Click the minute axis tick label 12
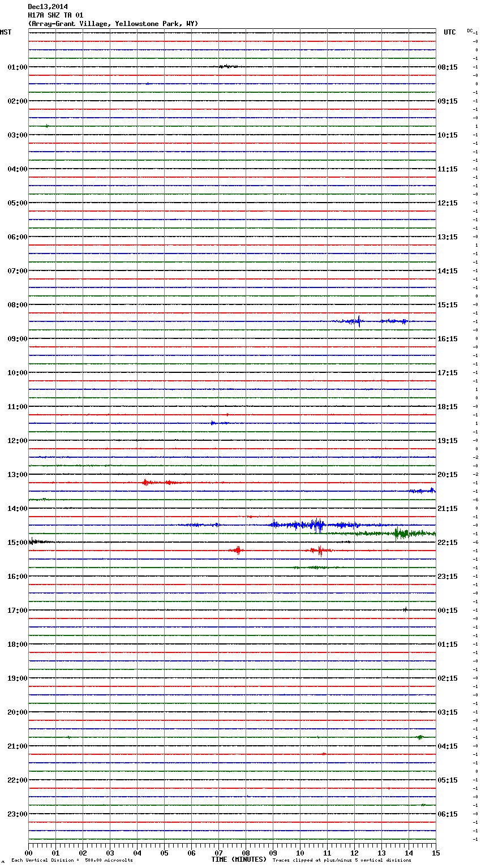This screenshot has width=481, height=868. pos(354,853)
